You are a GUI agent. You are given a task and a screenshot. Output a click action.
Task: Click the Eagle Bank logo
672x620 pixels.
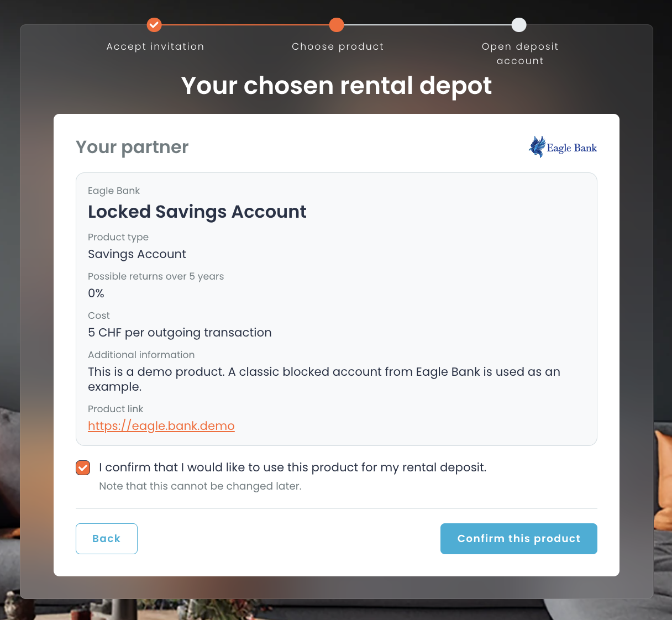[x=563, y=147]
